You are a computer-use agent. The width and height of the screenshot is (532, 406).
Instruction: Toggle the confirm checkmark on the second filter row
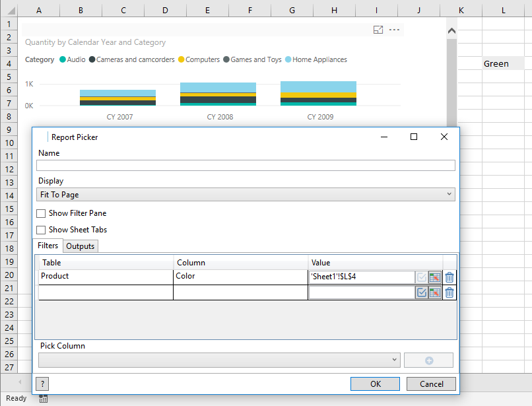(x=422, y=292)
